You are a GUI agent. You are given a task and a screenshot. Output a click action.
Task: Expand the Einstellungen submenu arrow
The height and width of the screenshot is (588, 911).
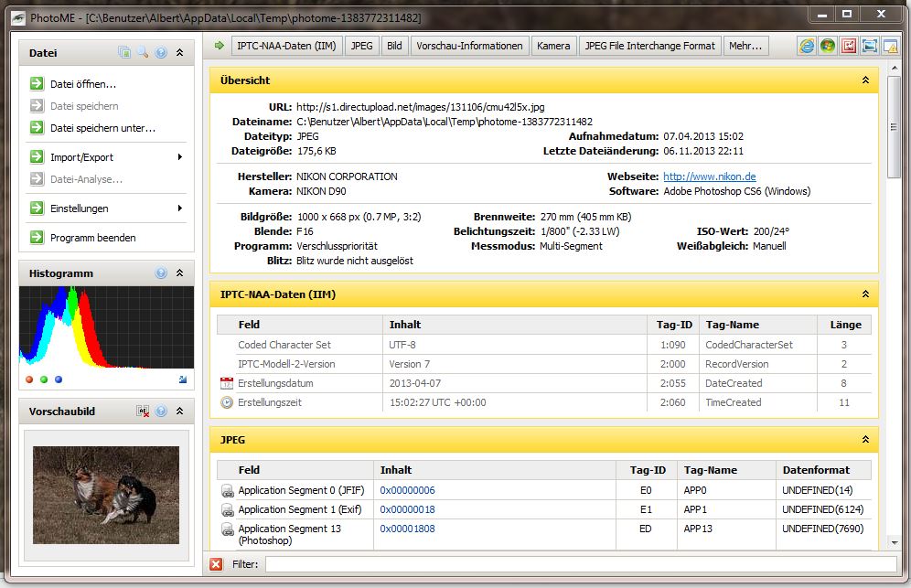180,208
